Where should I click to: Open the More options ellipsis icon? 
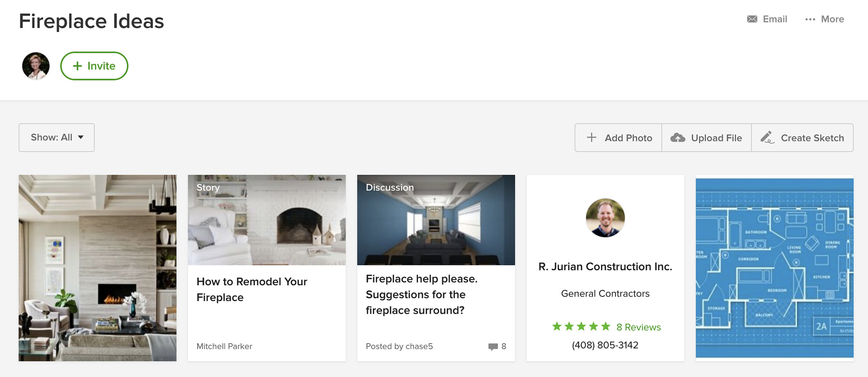(810, 19)
